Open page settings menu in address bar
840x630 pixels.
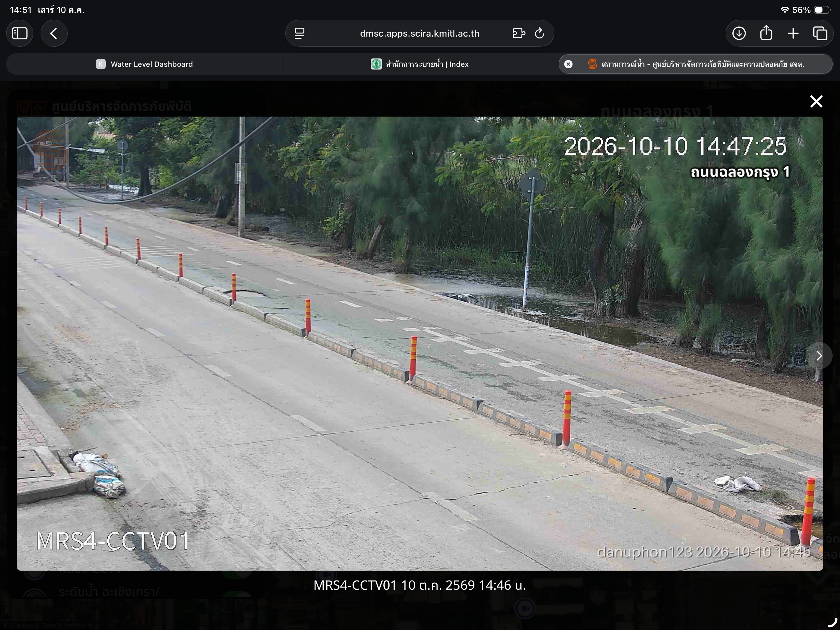click(299, 34)
